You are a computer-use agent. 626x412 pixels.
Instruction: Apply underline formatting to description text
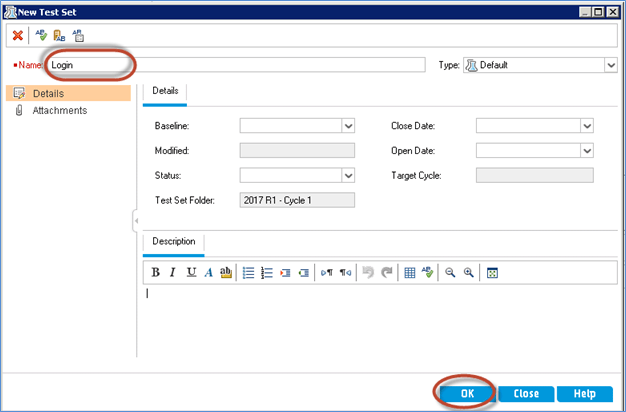(x=190, y=272)
